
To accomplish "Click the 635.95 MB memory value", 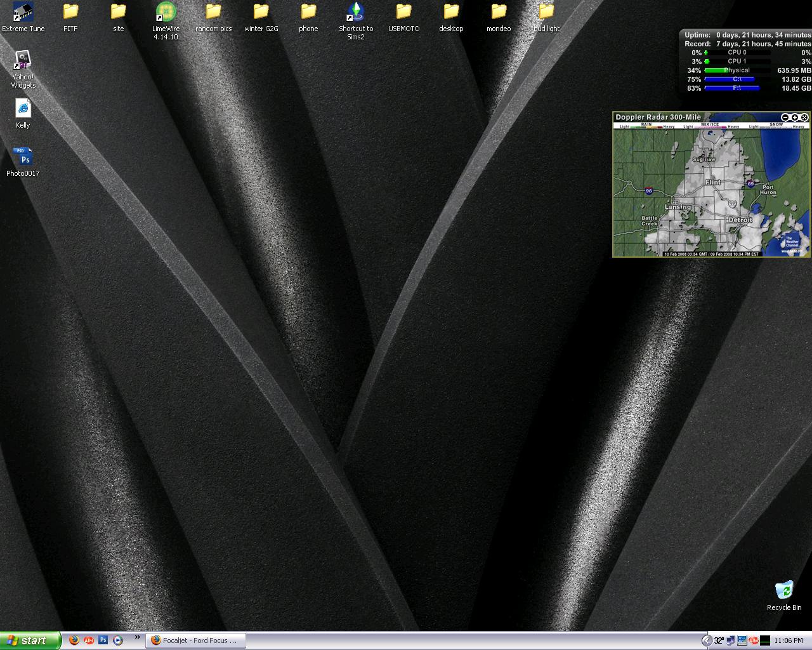I will coord(794,70).
